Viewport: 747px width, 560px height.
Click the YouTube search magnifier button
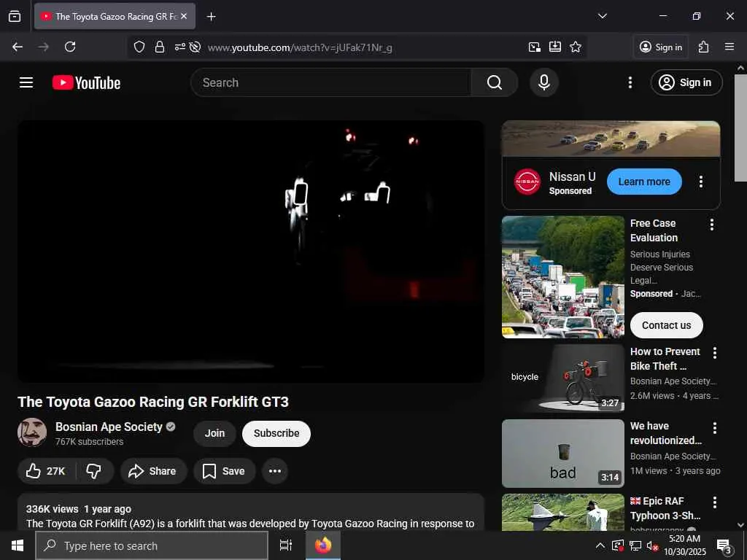[x=494, y=82]
